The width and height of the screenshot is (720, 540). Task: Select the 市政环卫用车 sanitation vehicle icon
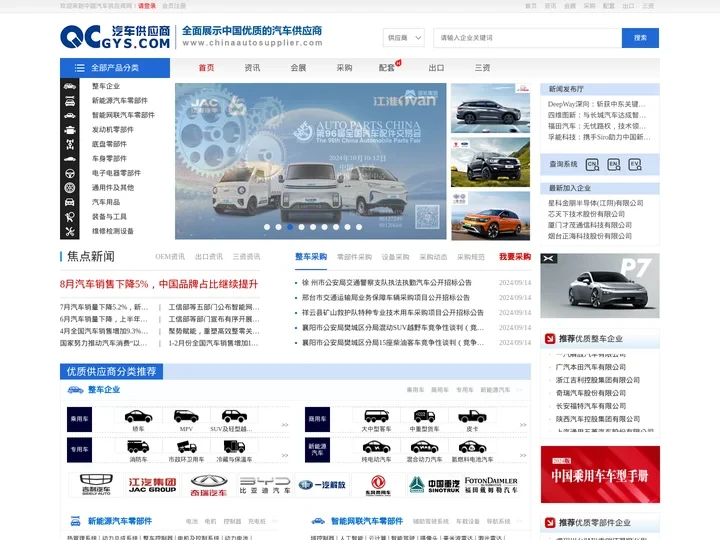pyautogui.click(x=186, y=446)
